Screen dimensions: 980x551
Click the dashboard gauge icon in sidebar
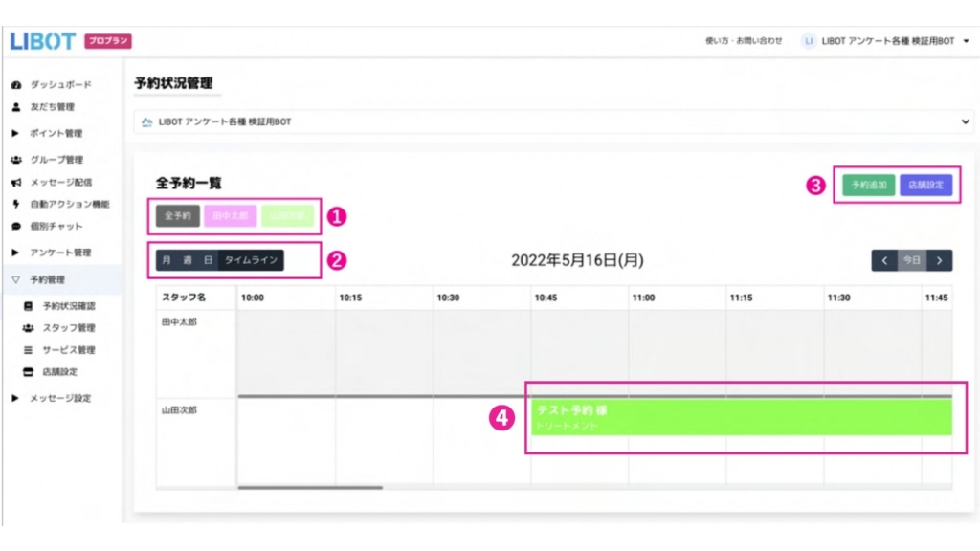coord(16,85)
